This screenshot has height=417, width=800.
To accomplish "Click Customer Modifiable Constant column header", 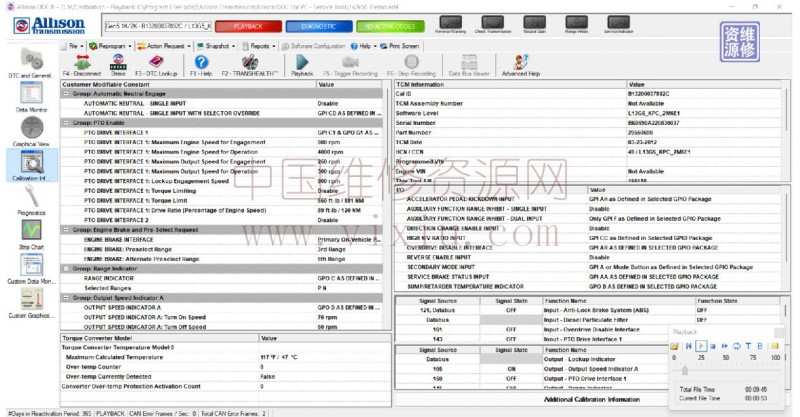I will tap(188, 84).
